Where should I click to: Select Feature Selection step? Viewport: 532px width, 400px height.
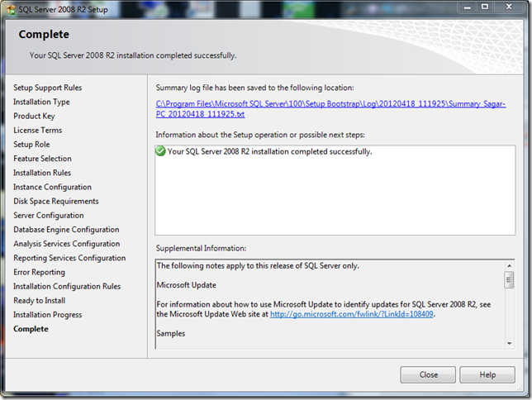[42, 159]
